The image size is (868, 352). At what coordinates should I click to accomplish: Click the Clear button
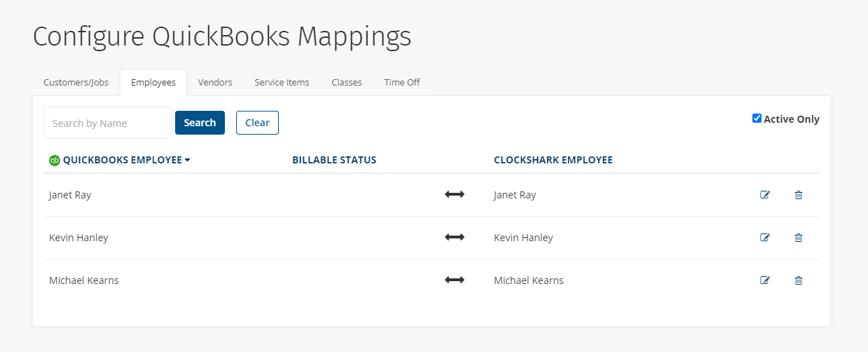(x=257, y=123)
